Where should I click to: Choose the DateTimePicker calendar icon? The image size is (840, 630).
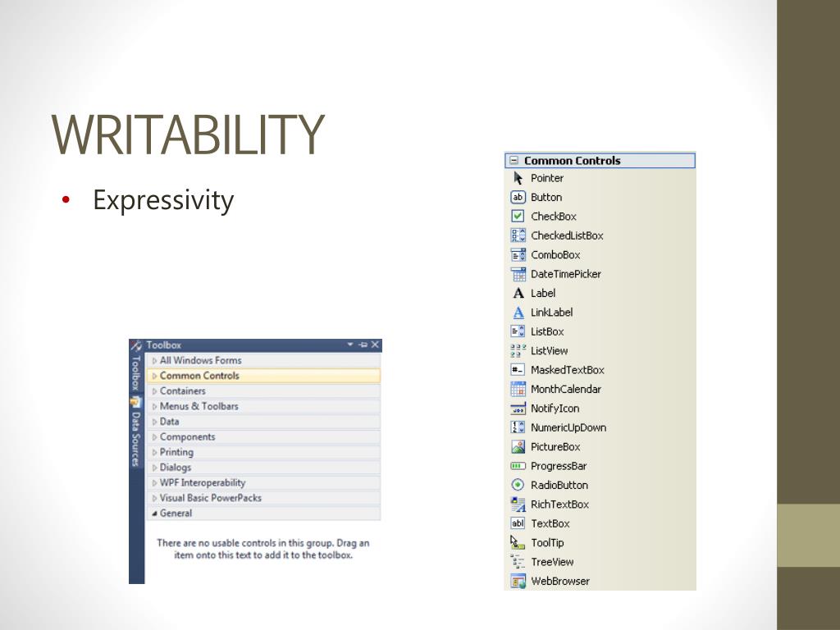tap(518, 274)
